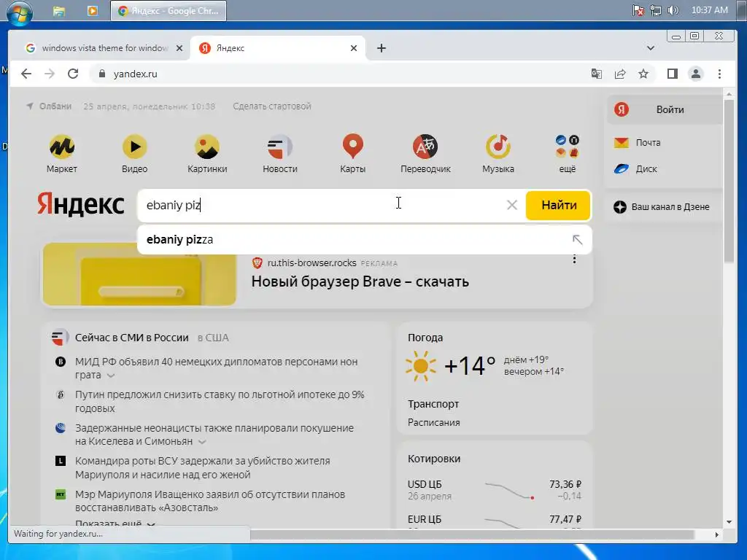Switch news to в США tab
The width and height of the screenshot is (747, 560).
(x=213, y=338)
